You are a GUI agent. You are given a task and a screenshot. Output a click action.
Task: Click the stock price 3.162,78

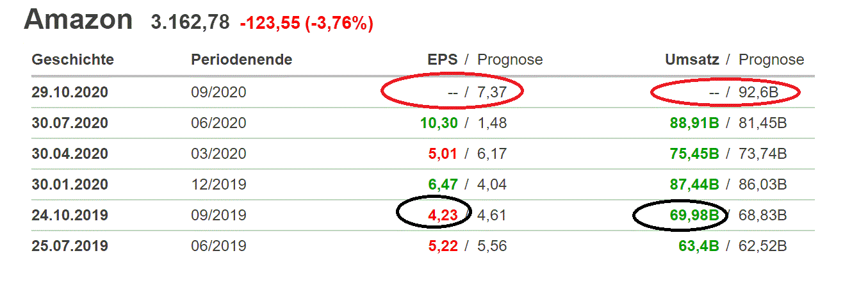(x=190, y=22)
